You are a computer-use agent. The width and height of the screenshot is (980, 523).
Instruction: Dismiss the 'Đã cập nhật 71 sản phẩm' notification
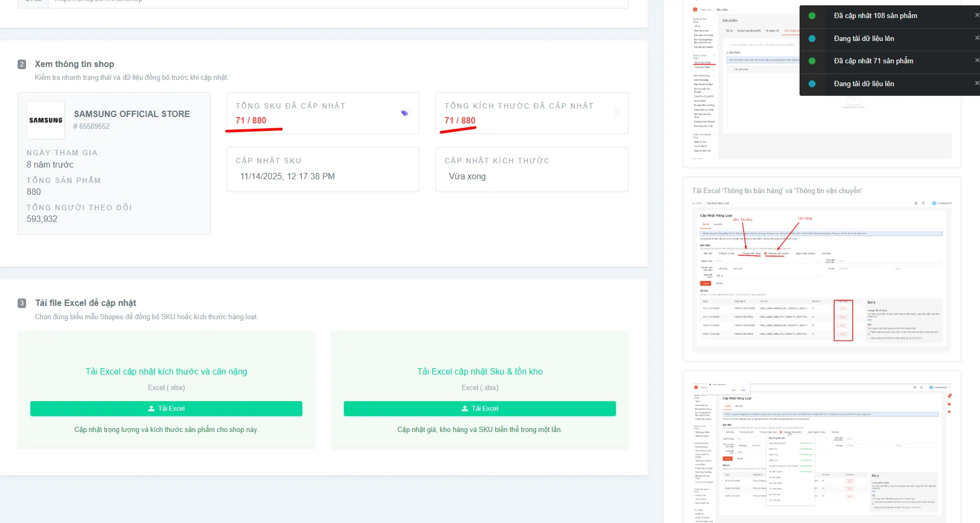(977, 61)
